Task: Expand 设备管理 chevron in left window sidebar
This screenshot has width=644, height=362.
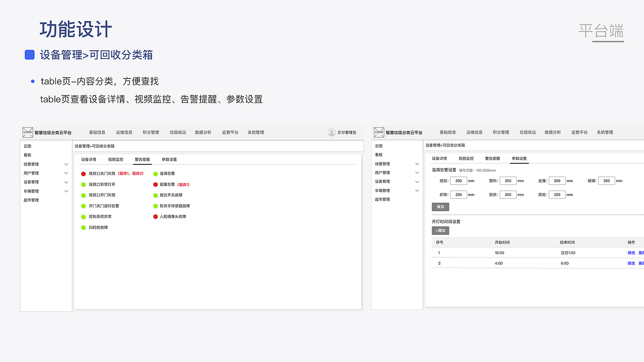Action: coord(66,182)
